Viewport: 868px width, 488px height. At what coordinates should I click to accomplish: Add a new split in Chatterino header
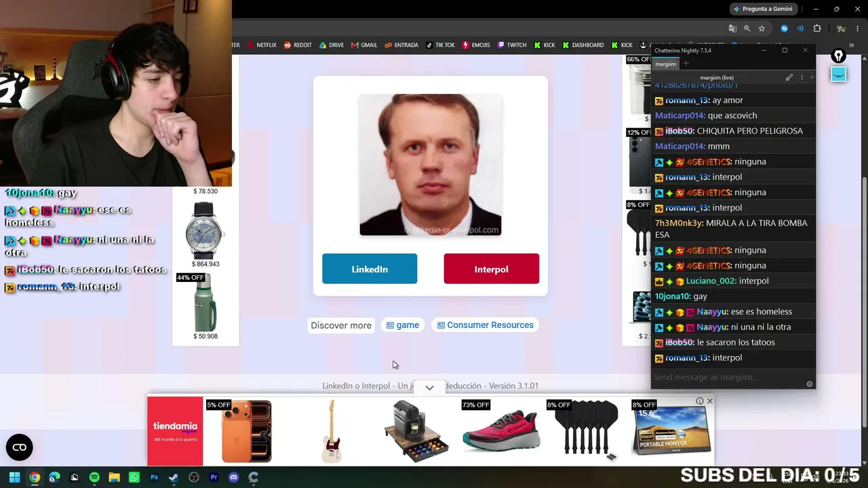[812, 78]
